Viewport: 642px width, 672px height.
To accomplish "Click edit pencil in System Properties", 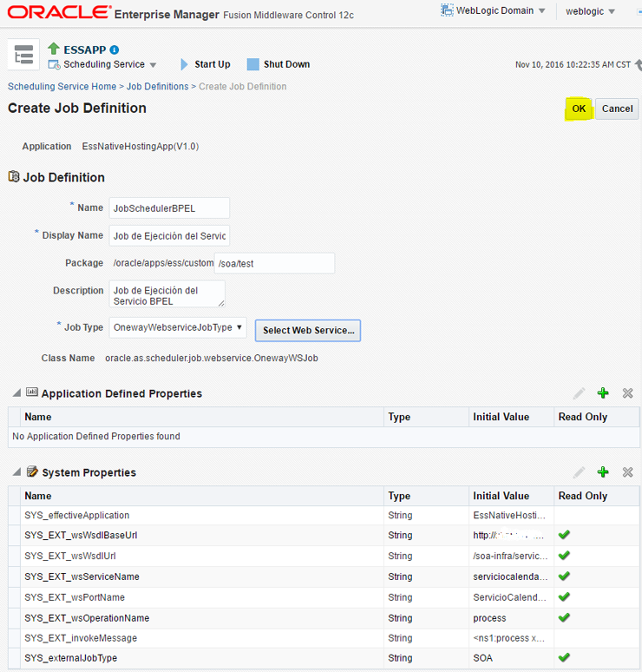I will click(x=579, y=472).
